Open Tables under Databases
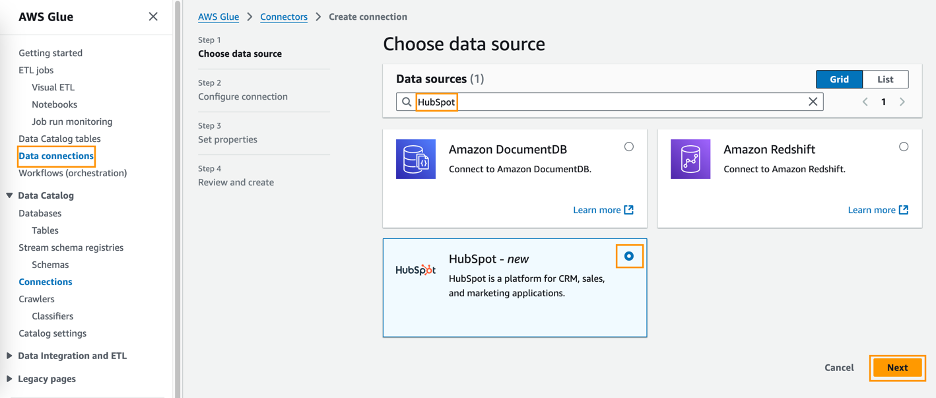This screenshot has height=398, width=936. [45, 230]
